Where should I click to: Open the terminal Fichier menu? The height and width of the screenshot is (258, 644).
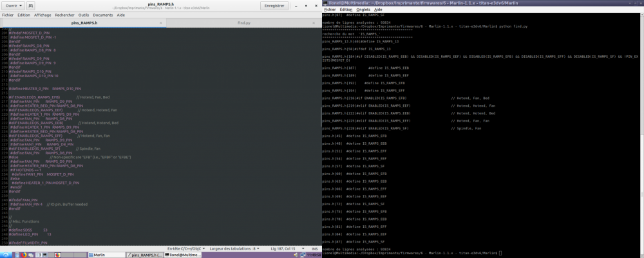click(x=330, y=10)
